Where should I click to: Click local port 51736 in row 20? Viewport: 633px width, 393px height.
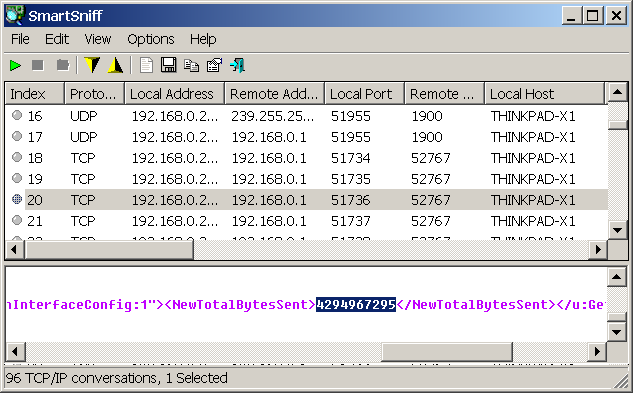point(350,200)
